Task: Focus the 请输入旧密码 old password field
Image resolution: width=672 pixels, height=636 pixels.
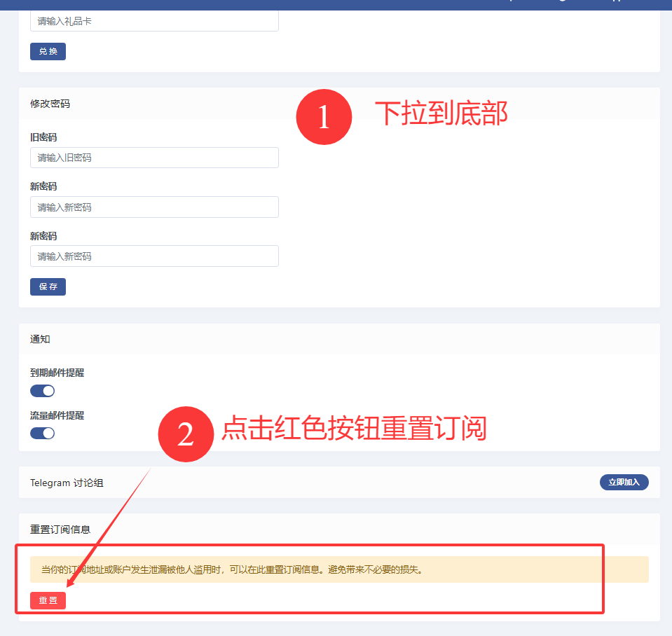Action: [154, 158]
